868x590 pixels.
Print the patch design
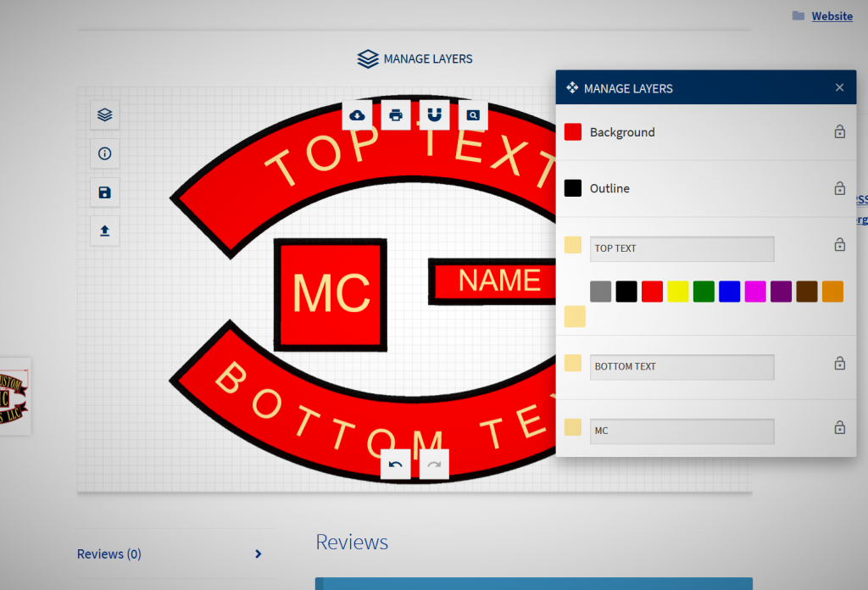pos(396,115)
